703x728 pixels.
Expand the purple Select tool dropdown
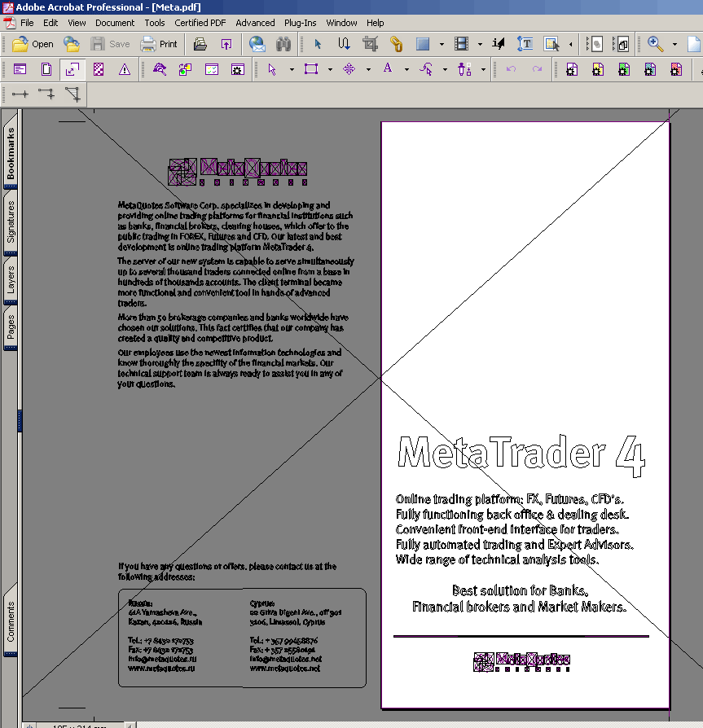(292, 70)
